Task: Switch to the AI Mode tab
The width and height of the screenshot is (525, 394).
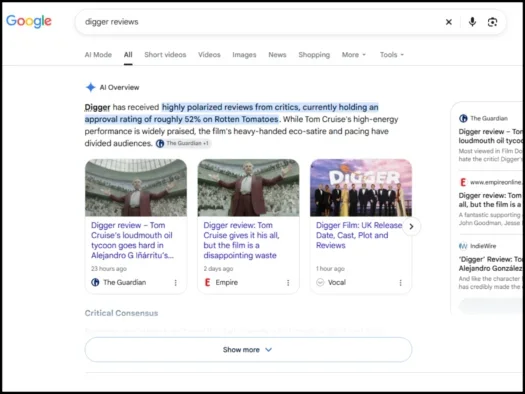Action: coord(98,55)
